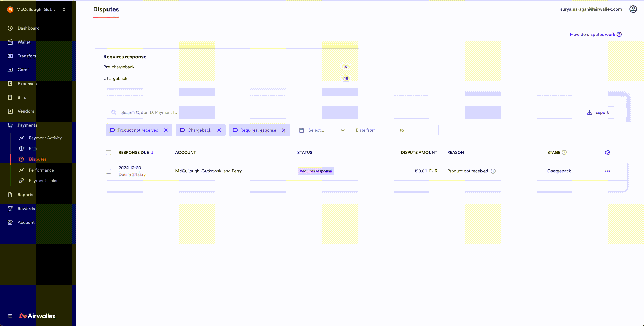This screenshot has width=644, height=326.
Task: Click the Export button
Action: pyautogui.click(x=598, y=112)
